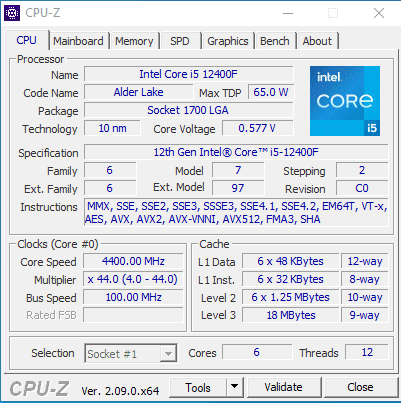Click the Intel Core i5 logo badge
Screen dimensions: 401x403
(345, 101)
